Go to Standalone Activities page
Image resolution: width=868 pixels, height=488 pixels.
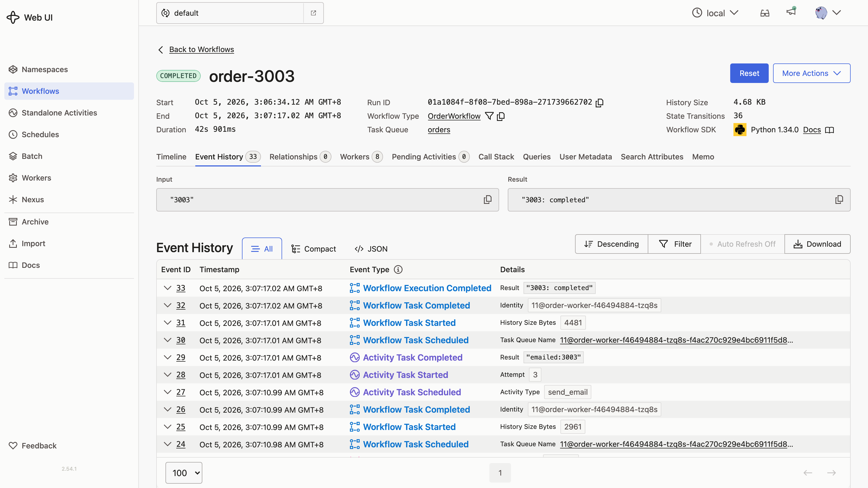coord(69,113)
